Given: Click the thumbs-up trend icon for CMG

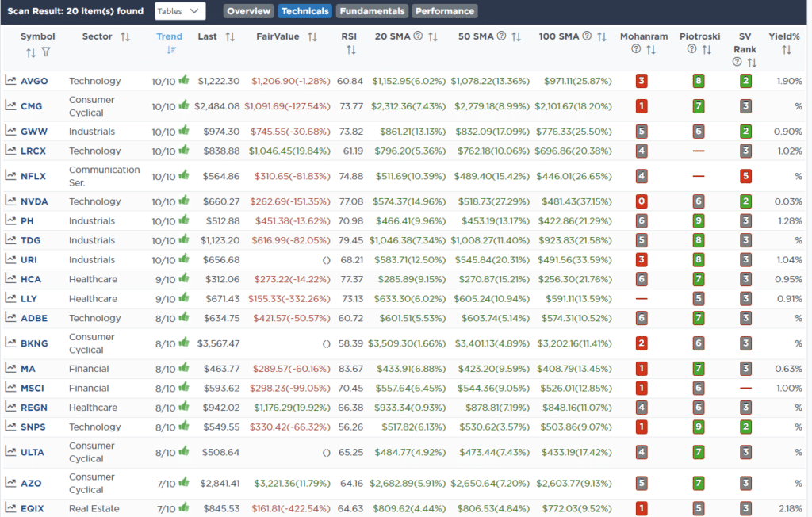Looking at the screenshot, I should 184,105.
